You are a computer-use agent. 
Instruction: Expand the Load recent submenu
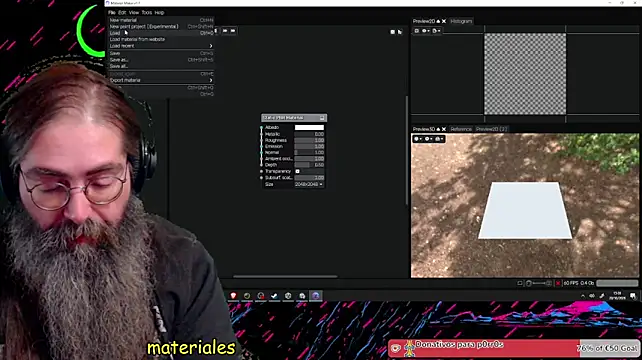click(161, 46)
